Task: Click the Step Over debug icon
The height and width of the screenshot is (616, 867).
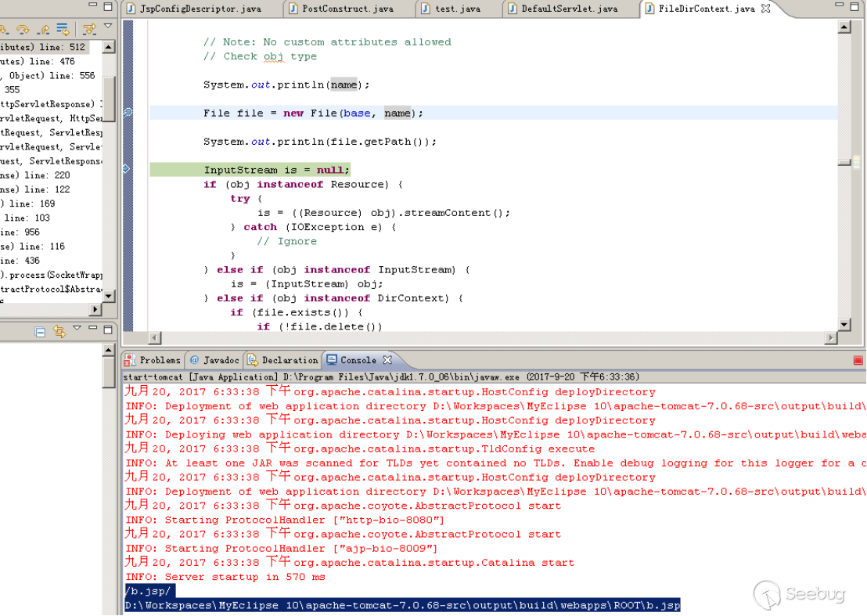Action: (23, 29)
